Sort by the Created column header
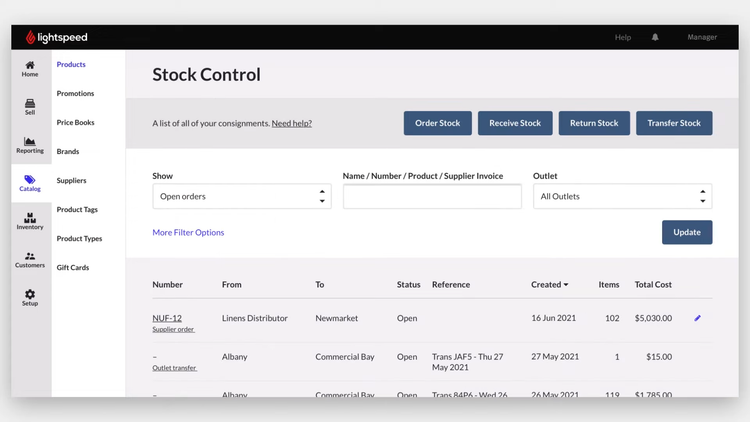The image size is (750, 422). point(549,285)
